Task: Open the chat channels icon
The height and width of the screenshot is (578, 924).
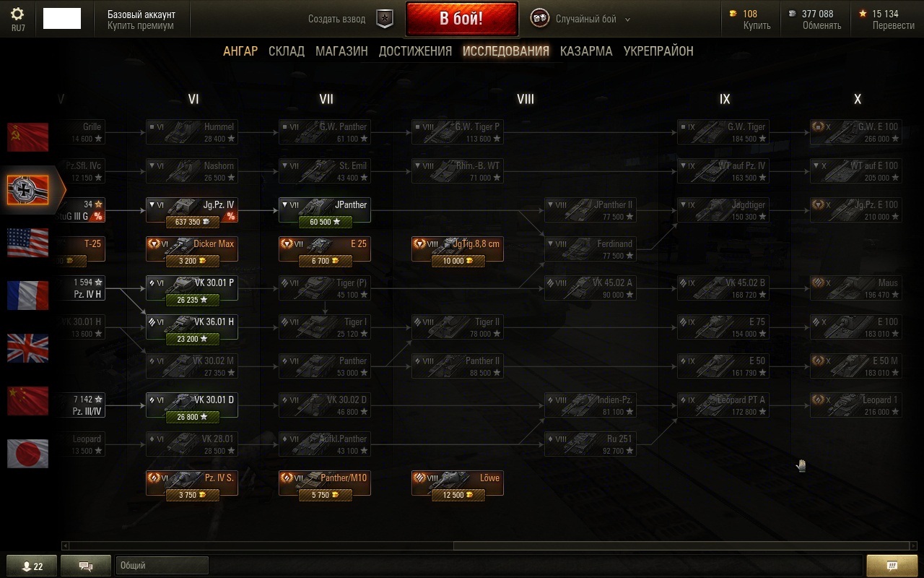Action: click(x=86, y=566)
